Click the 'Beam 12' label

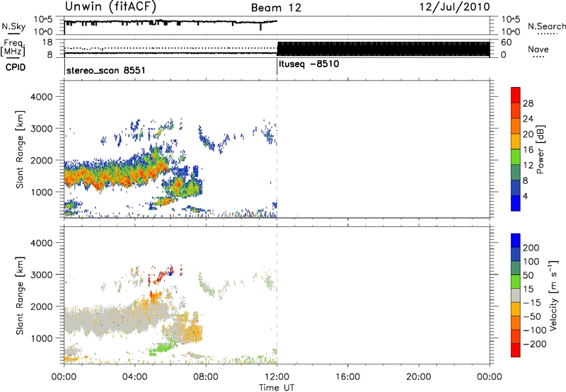click(x=276, y=8)
